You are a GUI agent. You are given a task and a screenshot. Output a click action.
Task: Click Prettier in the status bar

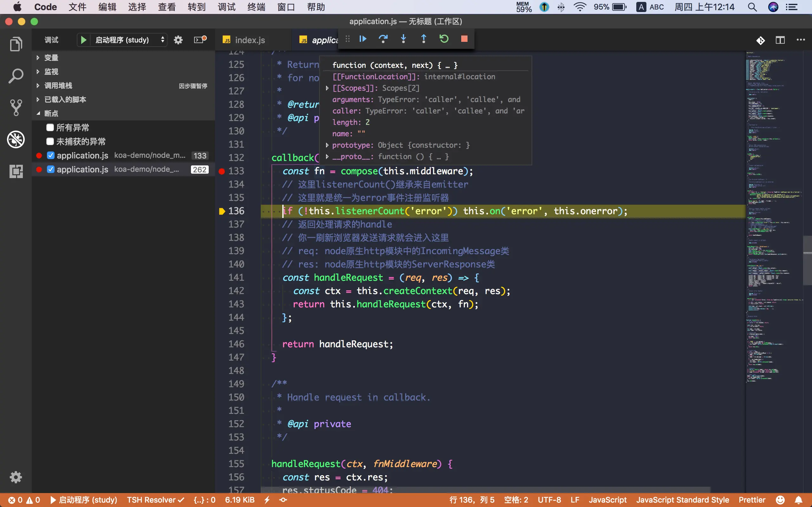(752, 500)
